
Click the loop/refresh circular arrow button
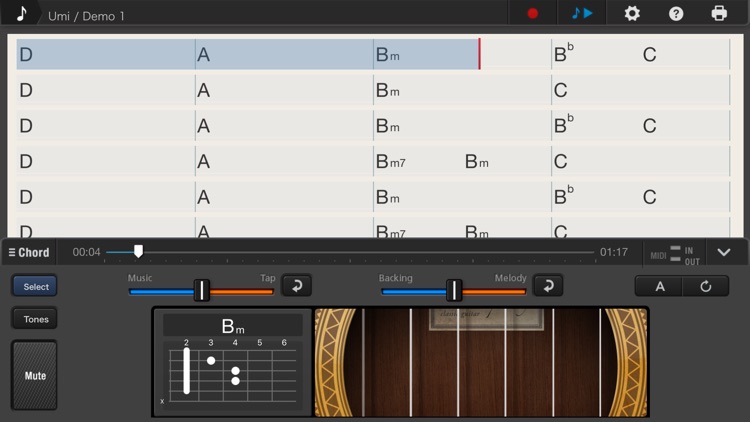[706, 286]
